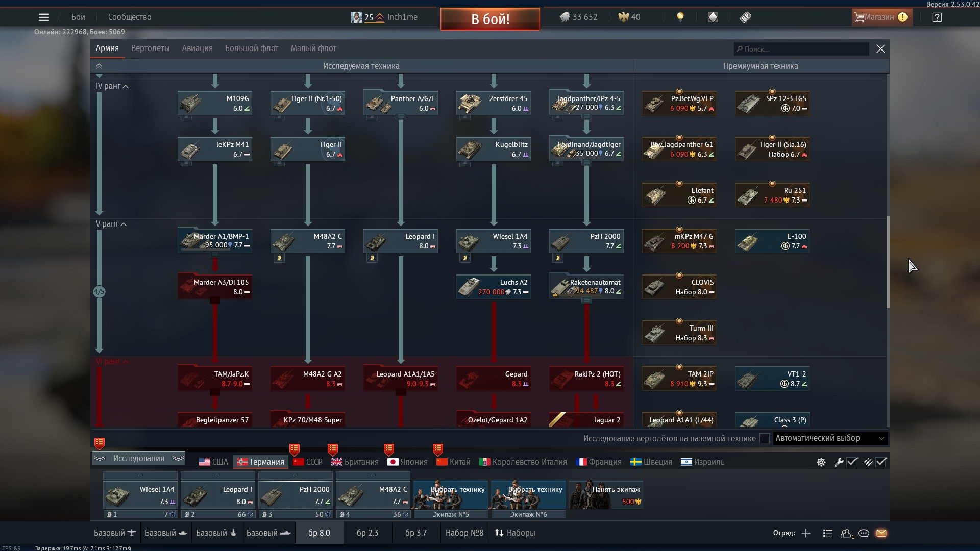Click the tech tree vertical scrollbar
This screenshot has height=551, width=980.
pos(888,262)
